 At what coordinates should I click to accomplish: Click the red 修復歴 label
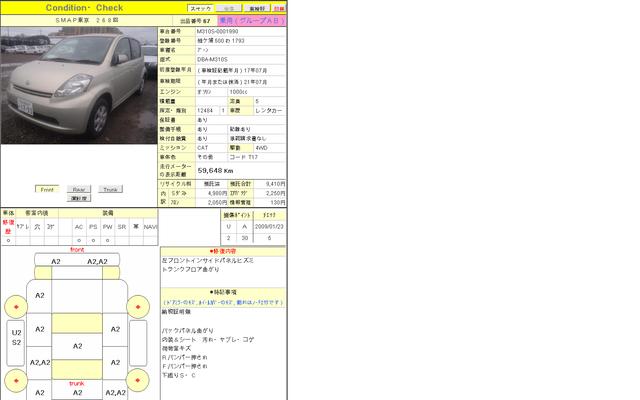pyautogui.click(x=8, y=227)
